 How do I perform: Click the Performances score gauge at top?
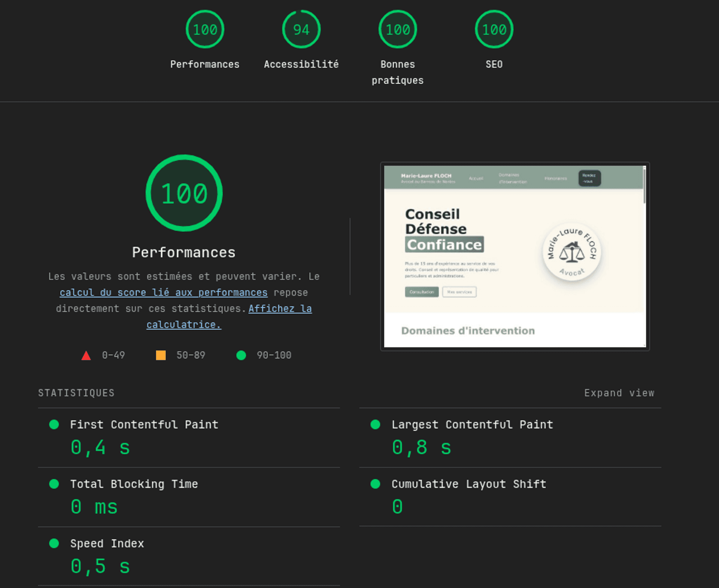click(205, 29)
